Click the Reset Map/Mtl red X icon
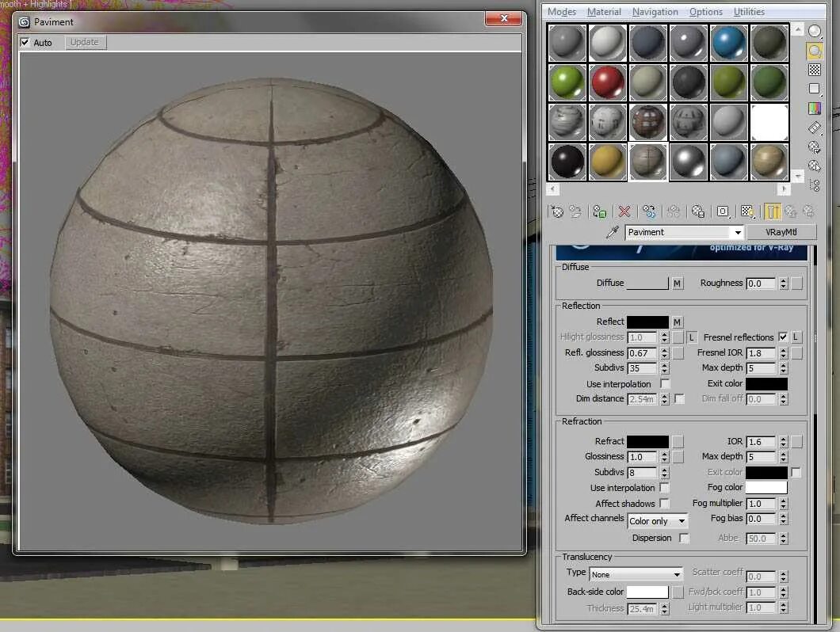 pyautogui.click(x=624, y=212)
